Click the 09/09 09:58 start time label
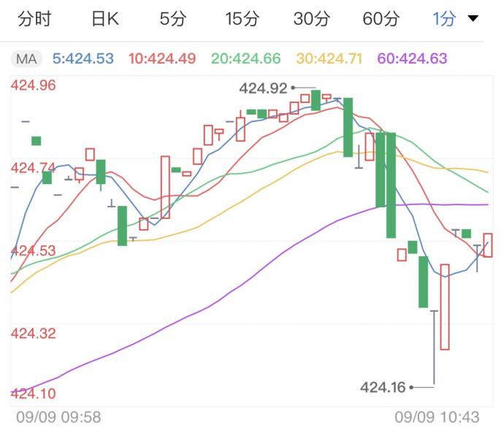 pyautogui.click(x=58, y=418)
